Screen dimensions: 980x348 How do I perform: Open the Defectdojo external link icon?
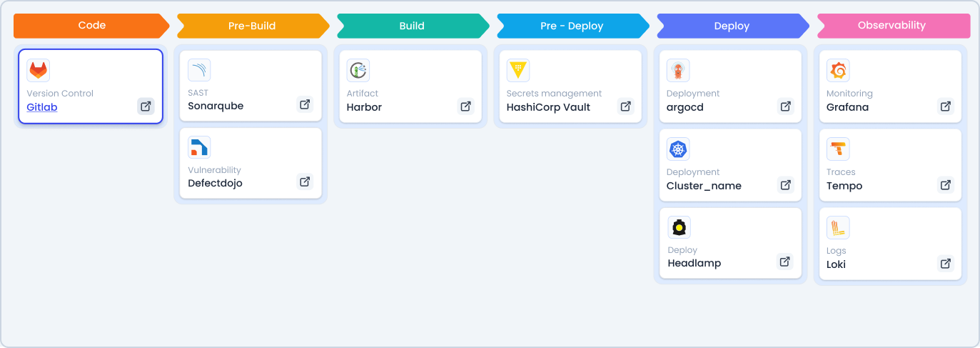[x=305, y=182]
